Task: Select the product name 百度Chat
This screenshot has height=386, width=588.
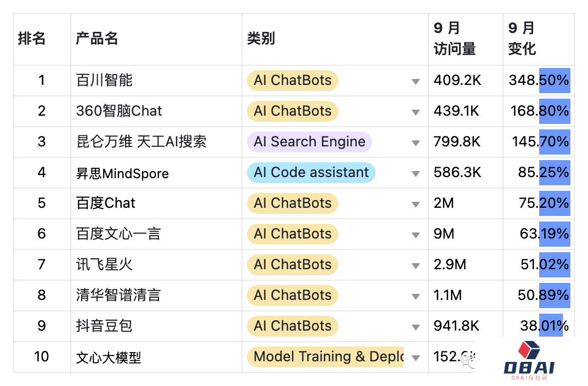Action: click(105, 203)
